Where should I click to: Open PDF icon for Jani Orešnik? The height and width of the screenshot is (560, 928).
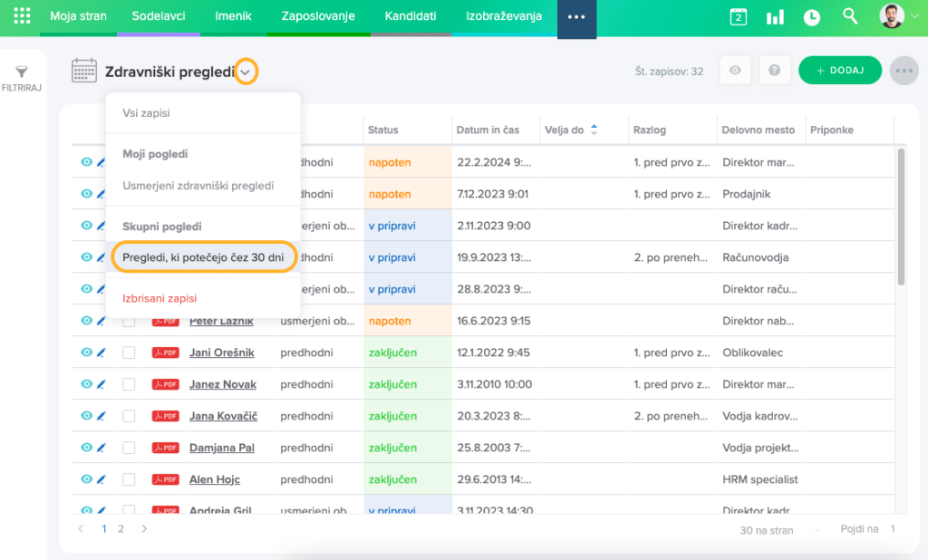[x=165, y=352]
